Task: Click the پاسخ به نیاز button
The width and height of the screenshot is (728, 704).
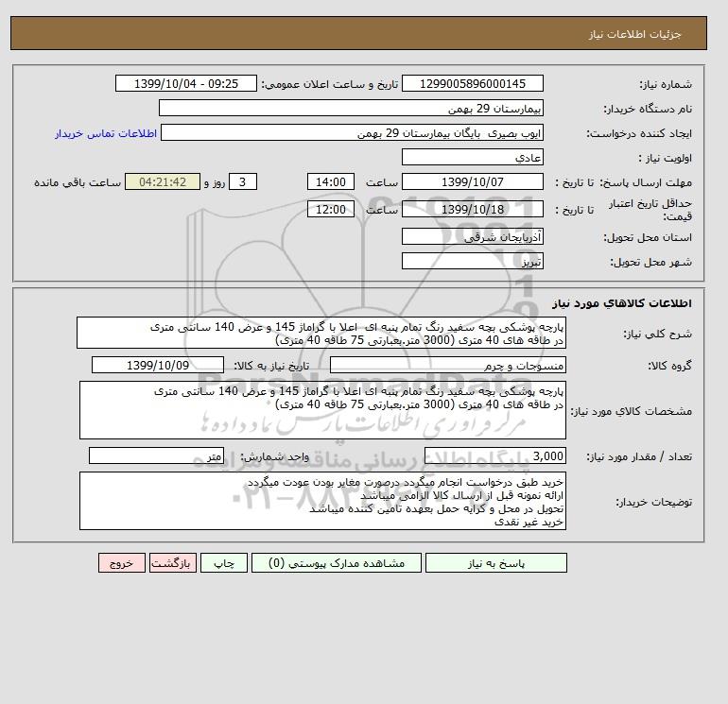Action: click(495, 562)
